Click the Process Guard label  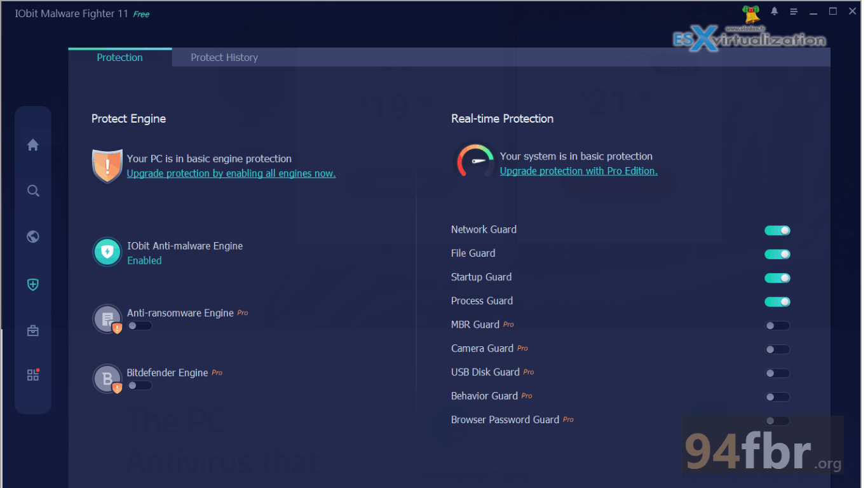(482, 301)
